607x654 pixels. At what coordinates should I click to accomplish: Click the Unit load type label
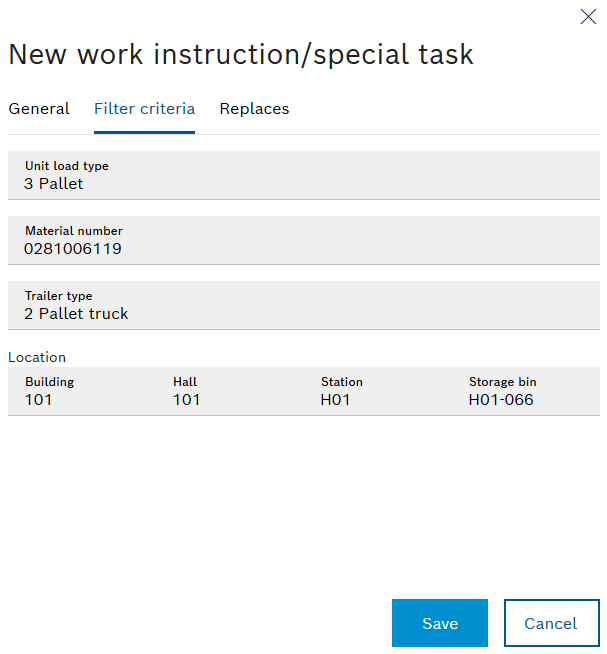click(67, 166)
